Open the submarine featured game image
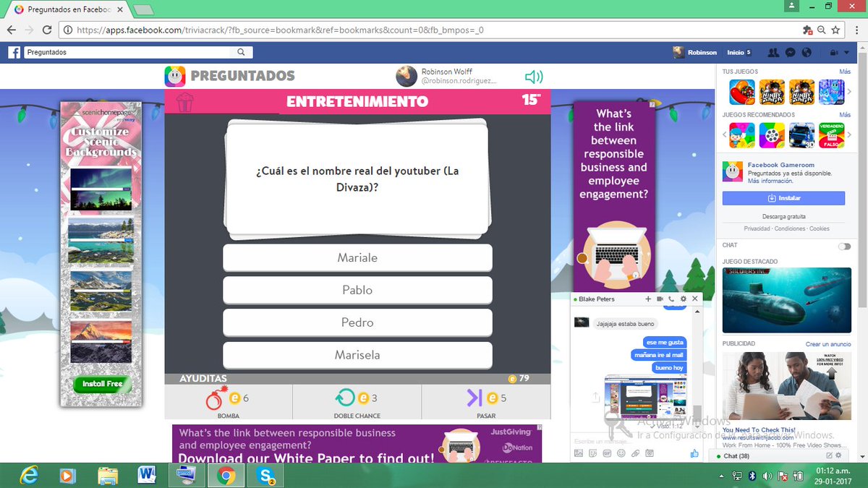Viewport: 868px width, 488px height. [787, 300]
